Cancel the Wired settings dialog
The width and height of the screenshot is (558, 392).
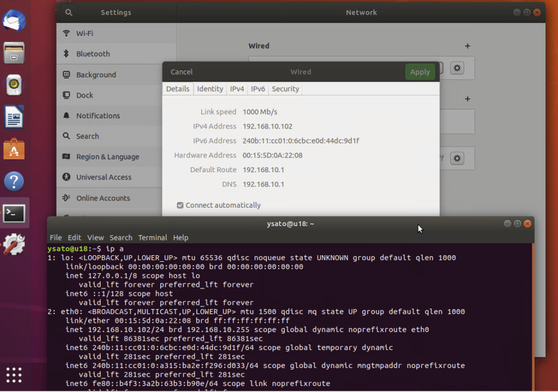coord(181,72)
